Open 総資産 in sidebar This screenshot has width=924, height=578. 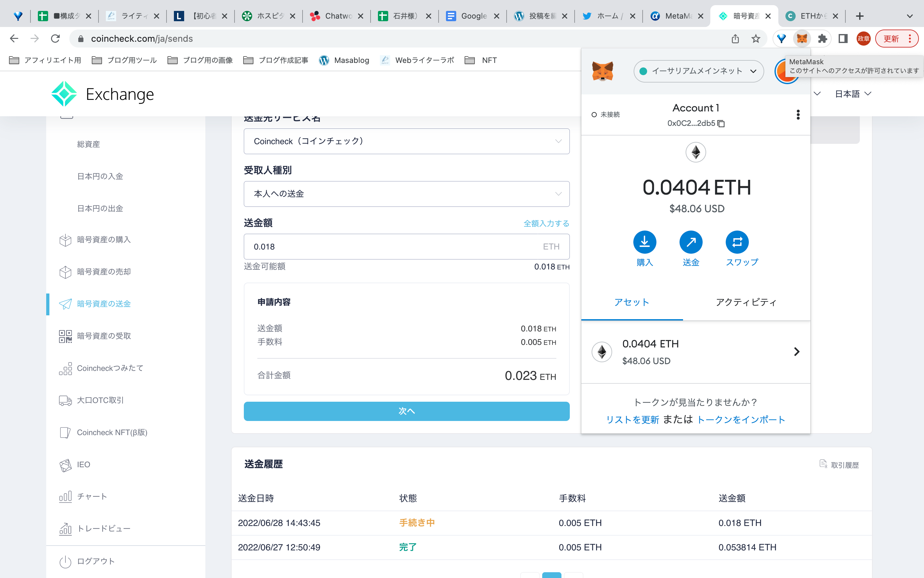[x=88, y=144]
